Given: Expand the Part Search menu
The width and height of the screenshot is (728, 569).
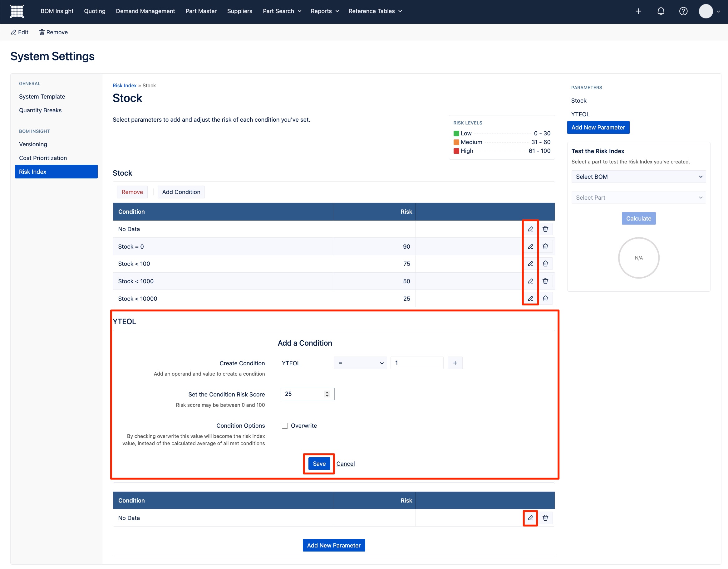Looking at the screenshot, I should (x=282, y=11).
